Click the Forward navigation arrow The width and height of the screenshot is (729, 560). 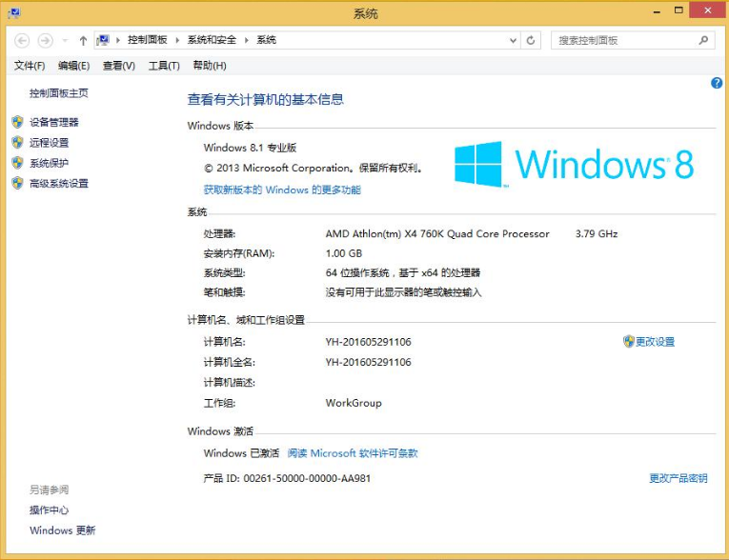pos(45,40)
